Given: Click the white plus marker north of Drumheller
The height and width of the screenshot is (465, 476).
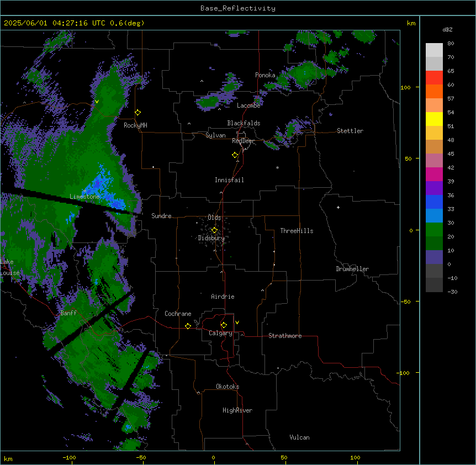Looking at the screenshot, I should 338,207.
